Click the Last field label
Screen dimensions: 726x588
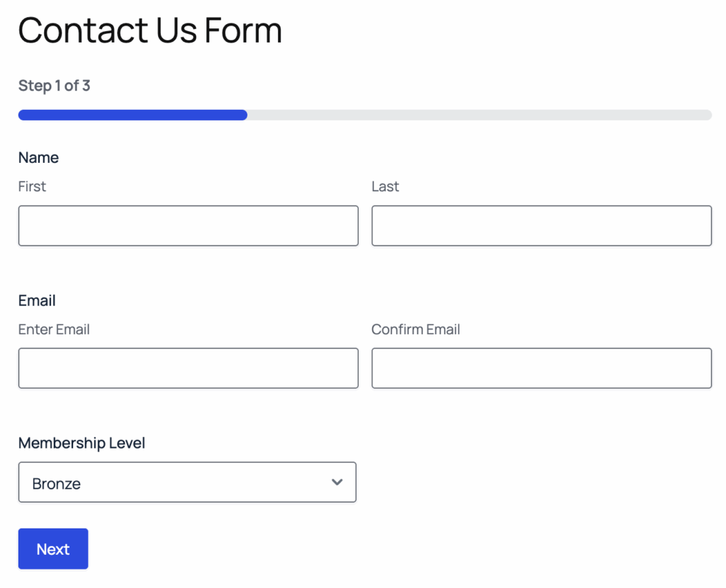click(385, 186)
